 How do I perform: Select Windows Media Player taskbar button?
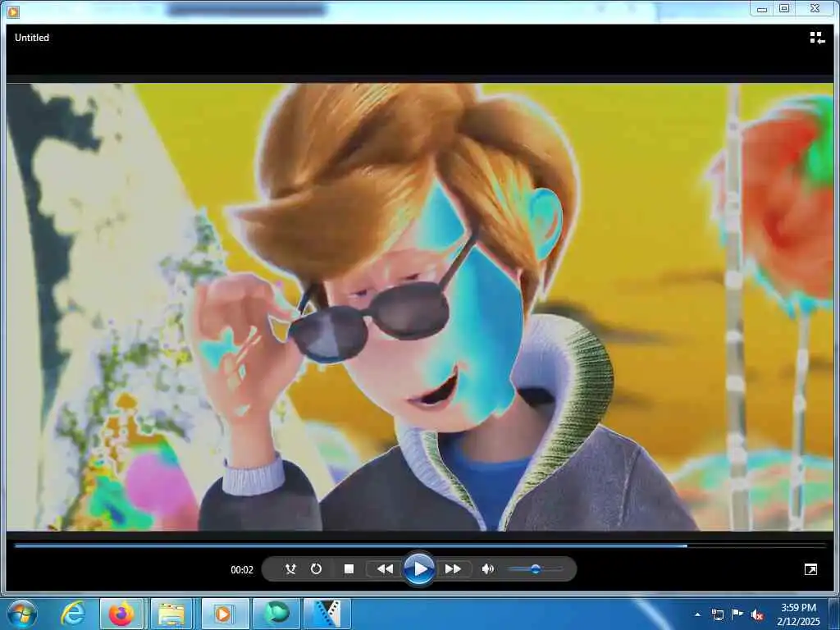click(223, 614)
